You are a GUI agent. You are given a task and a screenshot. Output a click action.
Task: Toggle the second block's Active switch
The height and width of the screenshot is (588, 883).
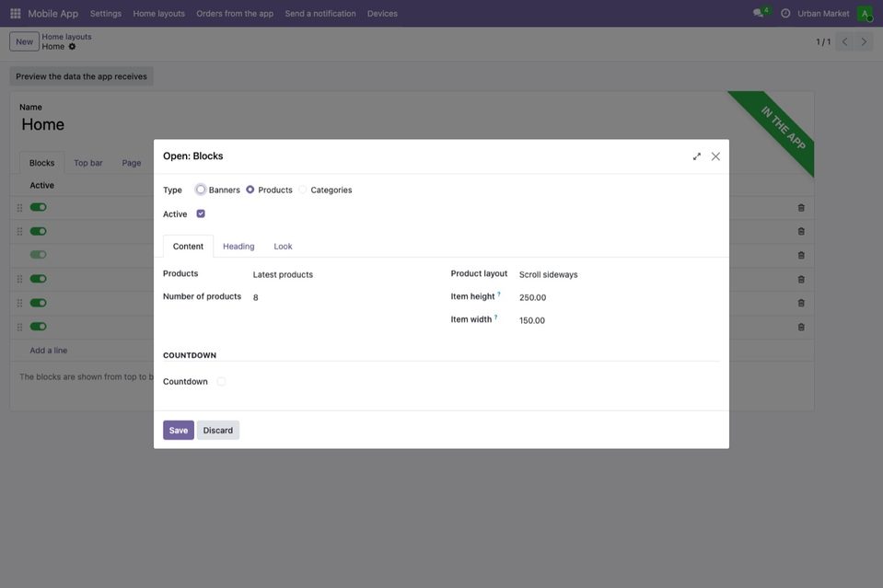tap(39, 231)
